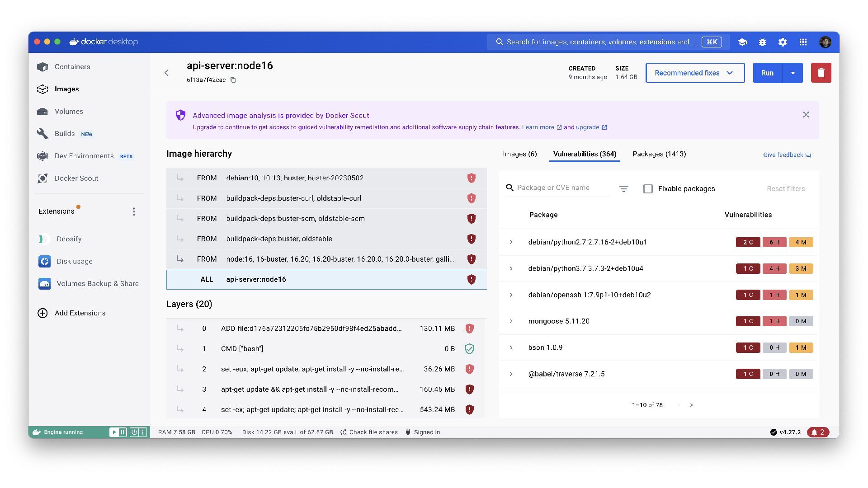Expand the bson 1.0.9 row
868x488 pixels.
[x=511, y=347]
